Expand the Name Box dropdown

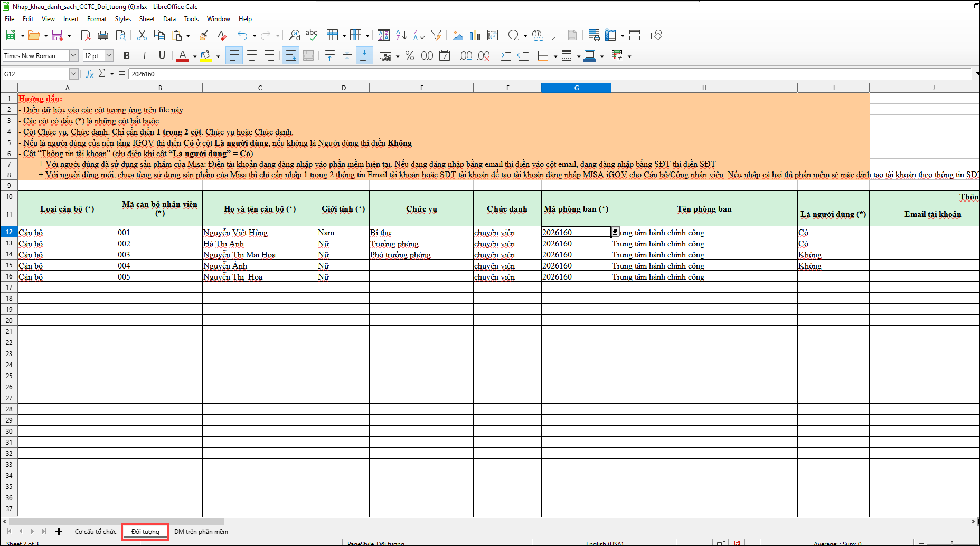tap(74, 74)
